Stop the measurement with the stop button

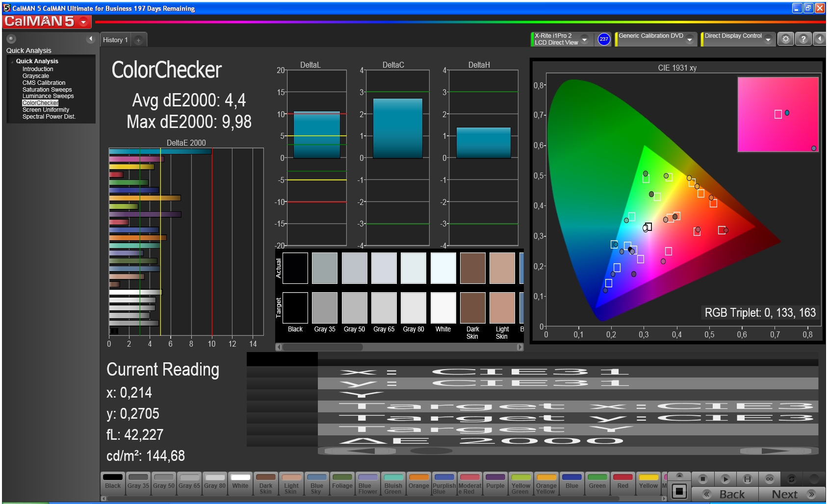[x=703, y=479]
